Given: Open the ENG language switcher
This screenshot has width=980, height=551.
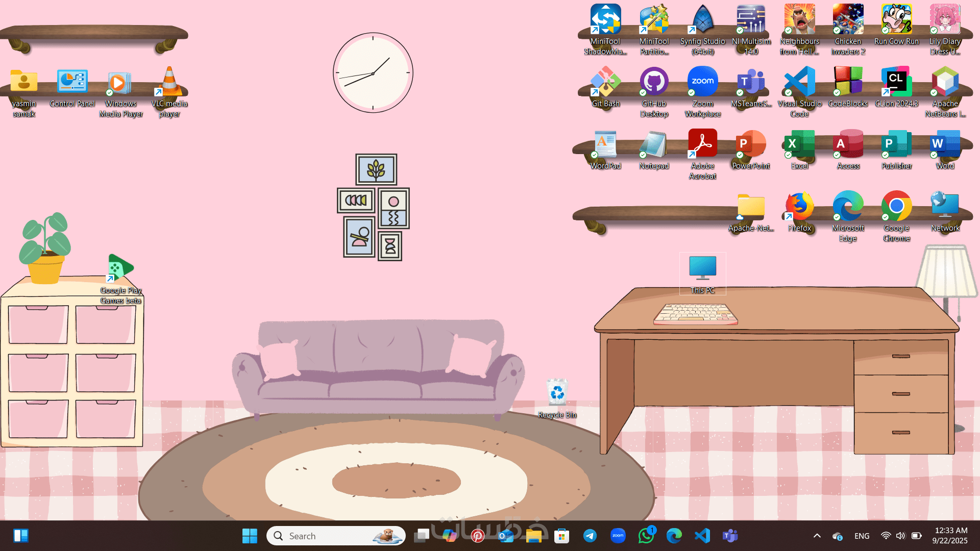Looking at the screenshot, I should click(862, 536).
